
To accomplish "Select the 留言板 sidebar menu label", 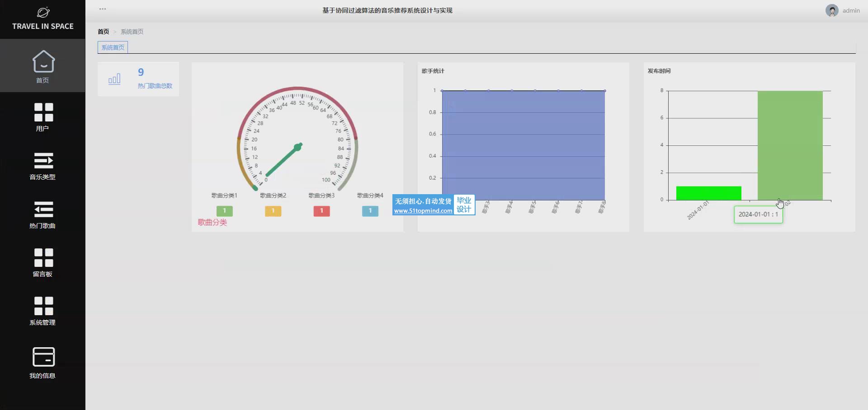I will pyautogui.click(x=42, y=274).
